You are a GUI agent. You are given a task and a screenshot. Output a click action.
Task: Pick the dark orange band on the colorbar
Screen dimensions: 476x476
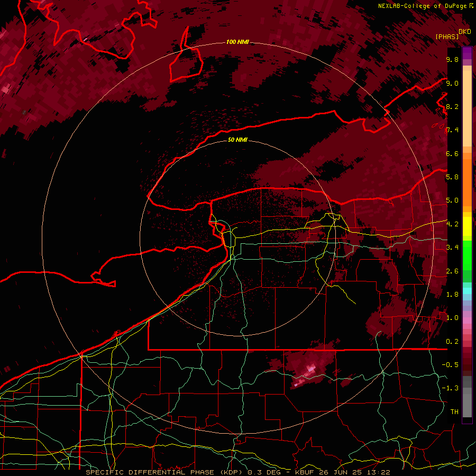[x=467, y=182]
